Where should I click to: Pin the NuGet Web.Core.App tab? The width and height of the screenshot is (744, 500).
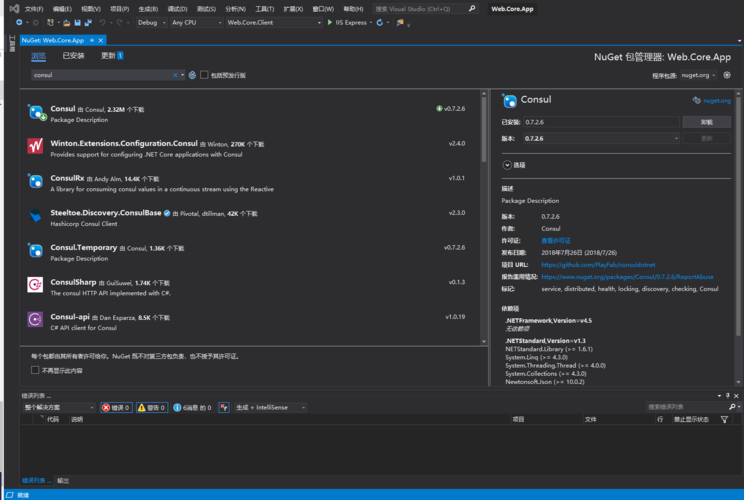point(92,40)
